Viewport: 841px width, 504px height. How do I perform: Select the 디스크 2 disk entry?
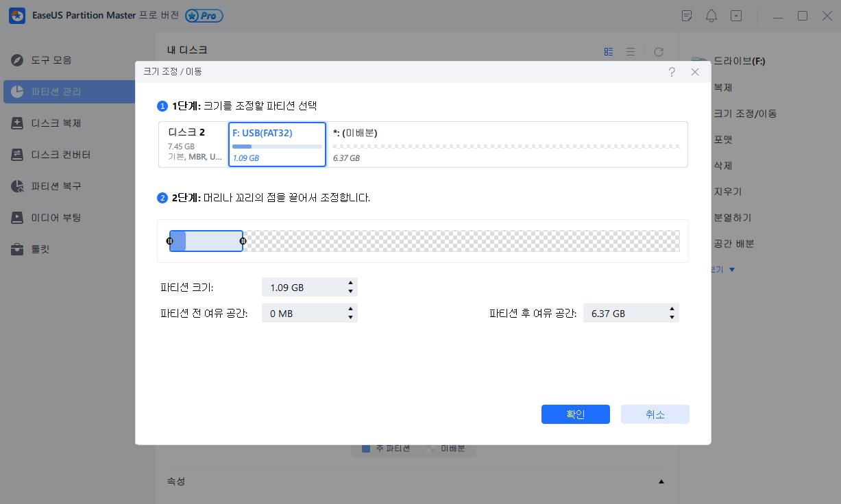194,144
